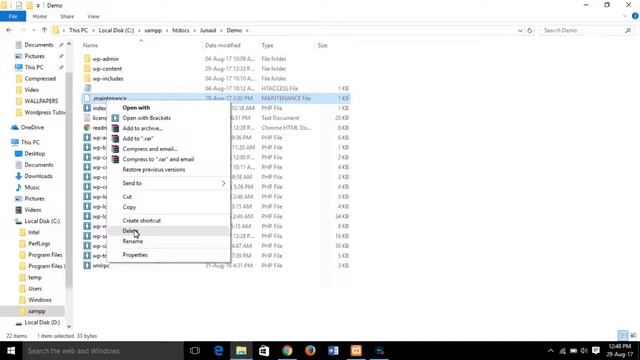The height and width of the screenshot is (360, 640).
Task: Click xampp in the address breadcrumb
Action: click(153, 30)
